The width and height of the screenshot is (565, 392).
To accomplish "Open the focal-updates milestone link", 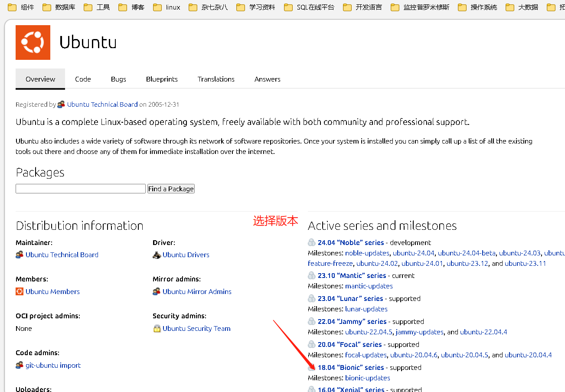I will tap(366, 355).
